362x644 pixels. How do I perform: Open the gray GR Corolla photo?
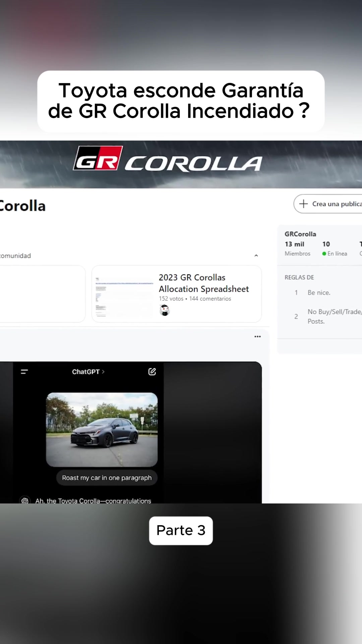coord(102,430)
